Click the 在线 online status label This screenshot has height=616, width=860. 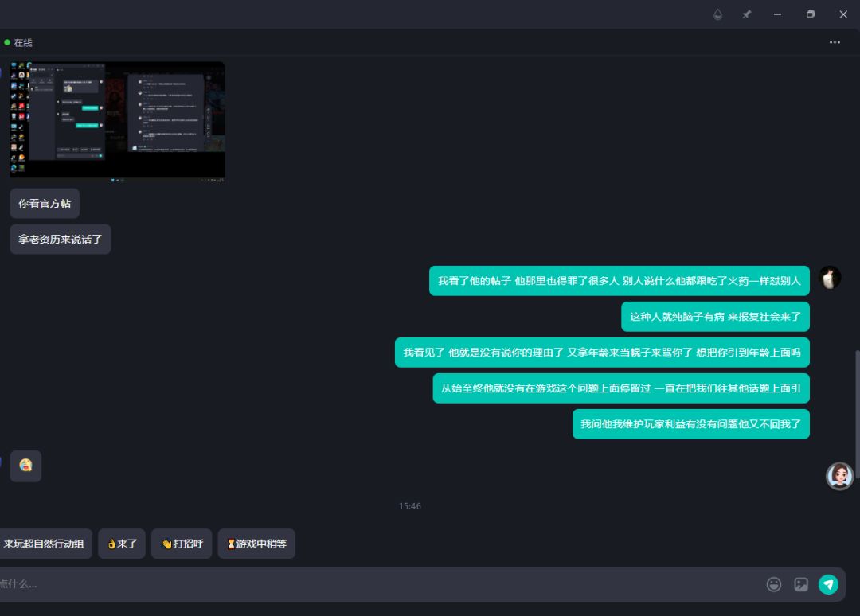pos(23,43)
